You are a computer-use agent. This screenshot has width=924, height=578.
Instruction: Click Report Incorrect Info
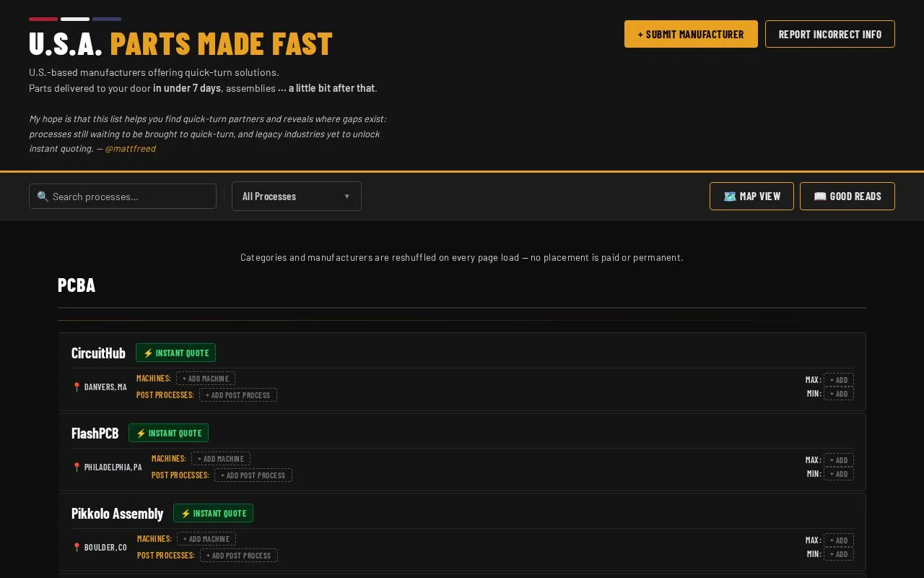[830, 34]
